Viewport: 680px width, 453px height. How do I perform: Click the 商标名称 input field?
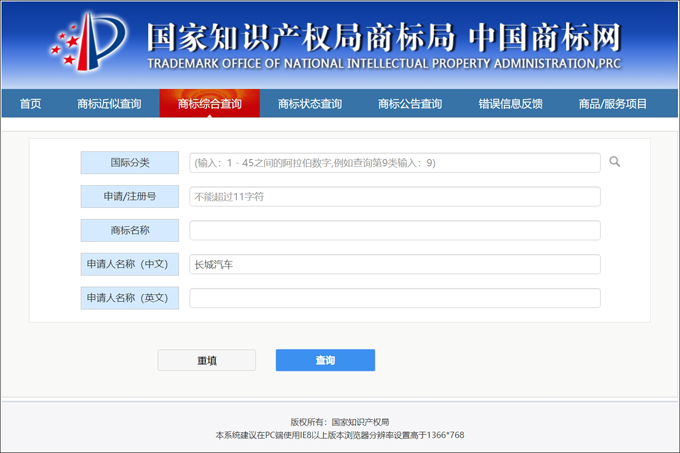point(395,230)
